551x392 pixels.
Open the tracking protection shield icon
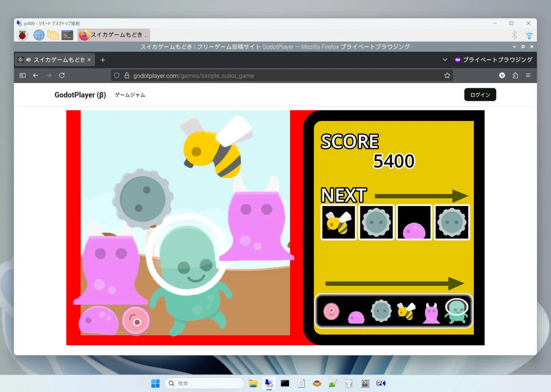point(117,75)
